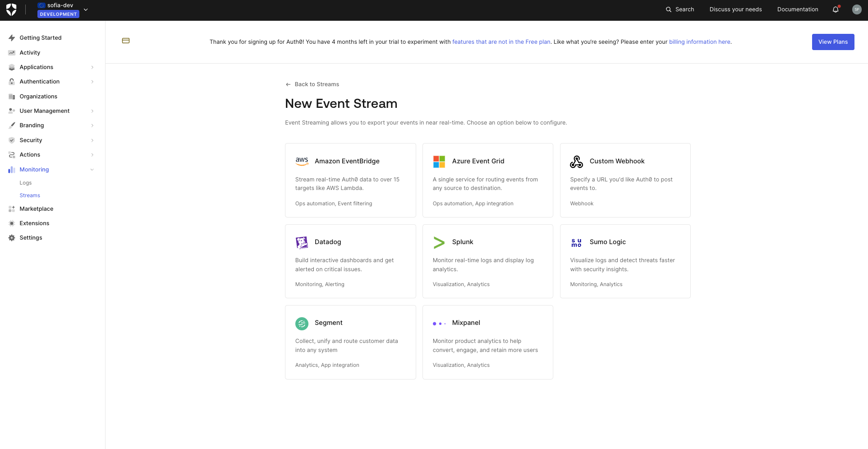Click the Extensions chip icon
This screenshot has height=449, width=868.
(12, 223)
